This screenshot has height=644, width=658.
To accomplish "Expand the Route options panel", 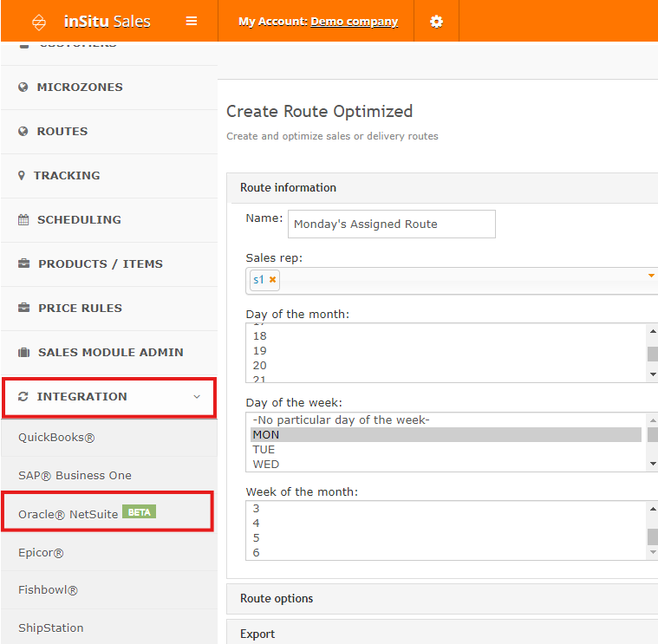I will [x=442, y=599].
